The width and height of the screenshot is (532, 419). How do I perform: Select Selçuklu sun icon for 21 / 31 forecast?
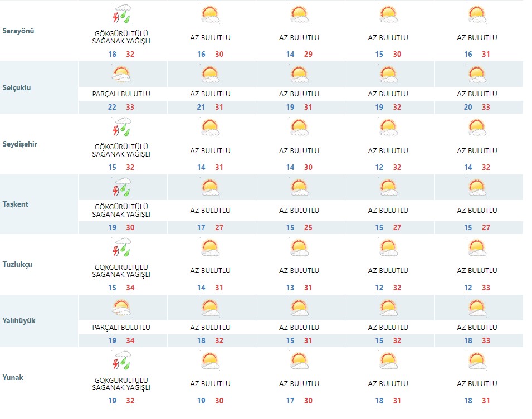[211, 75]
